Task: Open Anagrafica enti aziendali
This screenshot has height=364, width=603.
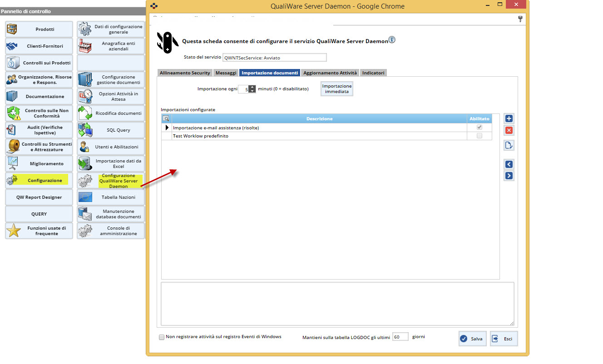Action: pyautogui.click(x=111, y=46)
